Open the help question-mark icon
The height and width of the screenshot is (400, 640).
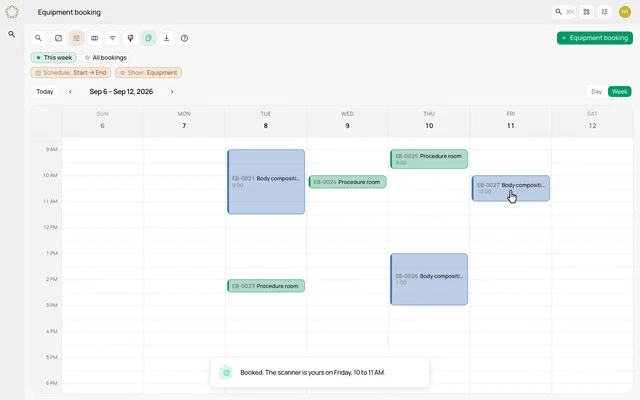184,38
